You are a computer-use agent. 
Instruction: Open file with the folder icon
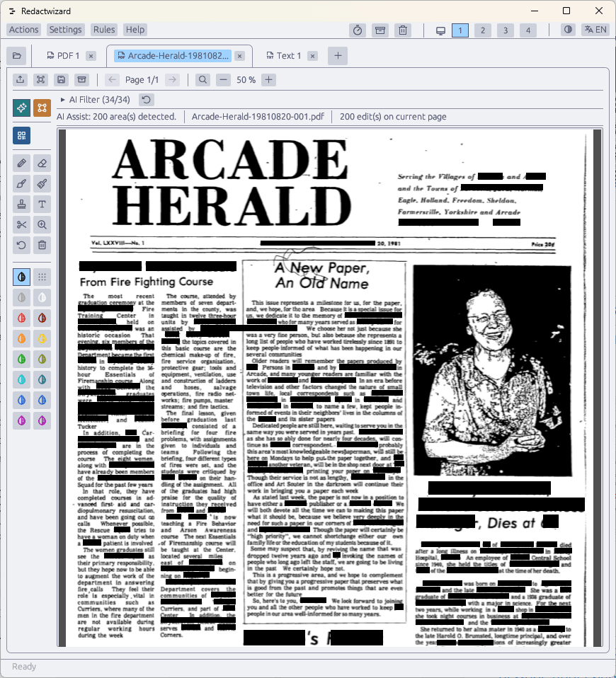[x=16, y=56]
